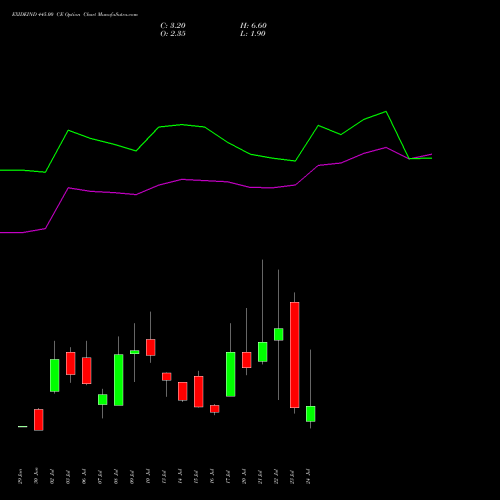Click the green candlestick for 24 Jul
The image size is (500, 500).
(311, 414)
